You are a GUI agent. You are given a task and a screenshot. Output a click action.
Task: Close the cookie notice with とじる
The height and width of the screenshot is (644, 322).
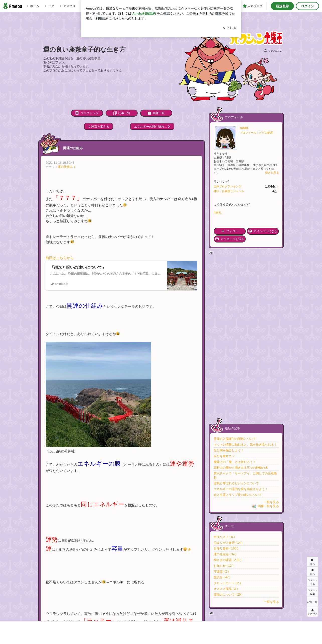(x=229, y=28)
